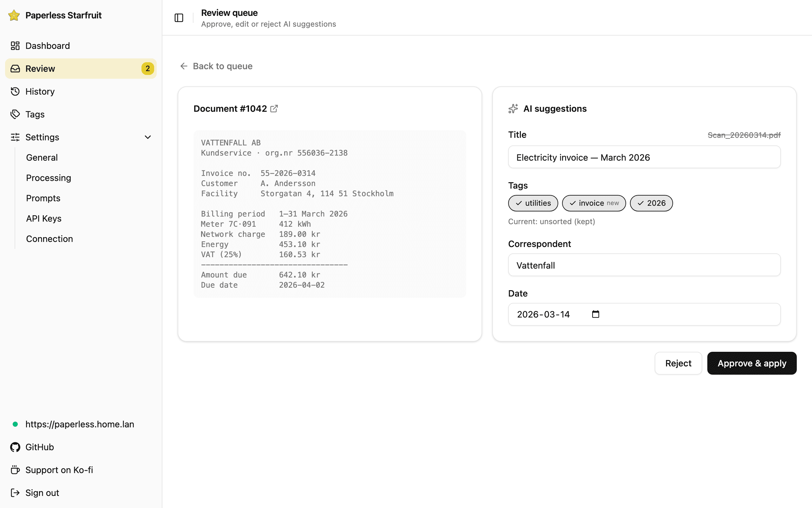The height and width of the screenshot is (508, 812).
Task: Click the GitHub logo icon
Action: tap(15, 447)
